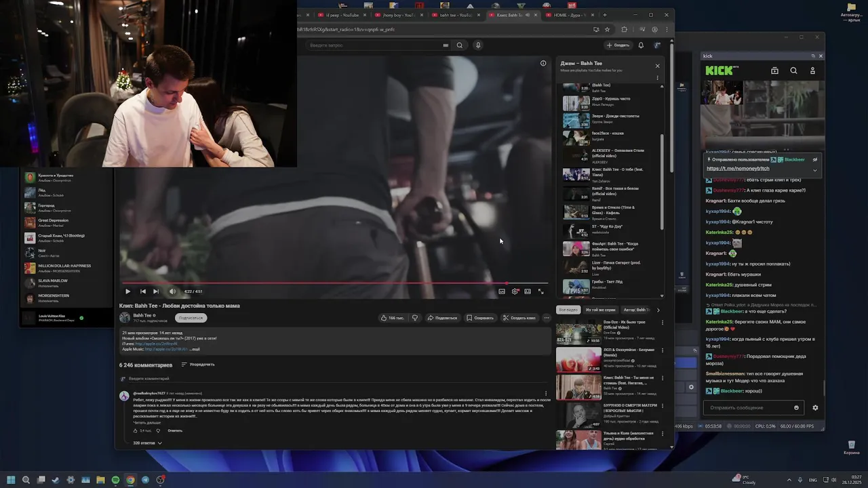Open Telegram from the taskbar

coord(145,480)
